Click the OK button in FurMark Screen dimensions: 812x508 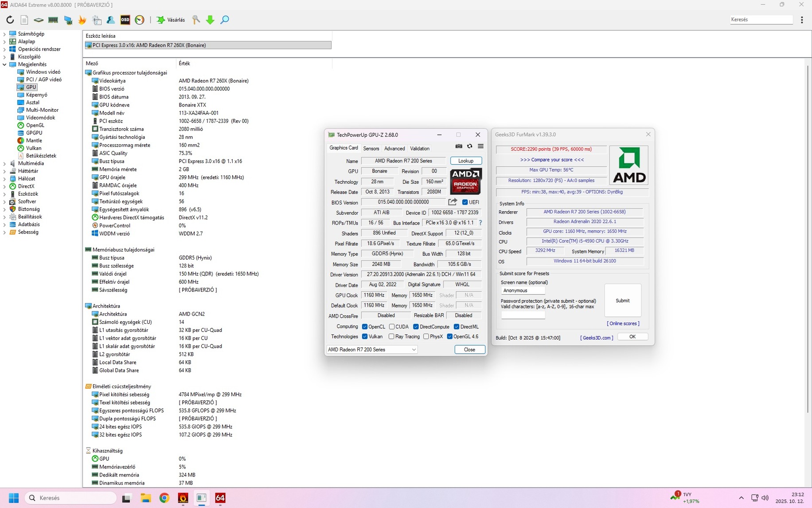click(x=632, y=337)
